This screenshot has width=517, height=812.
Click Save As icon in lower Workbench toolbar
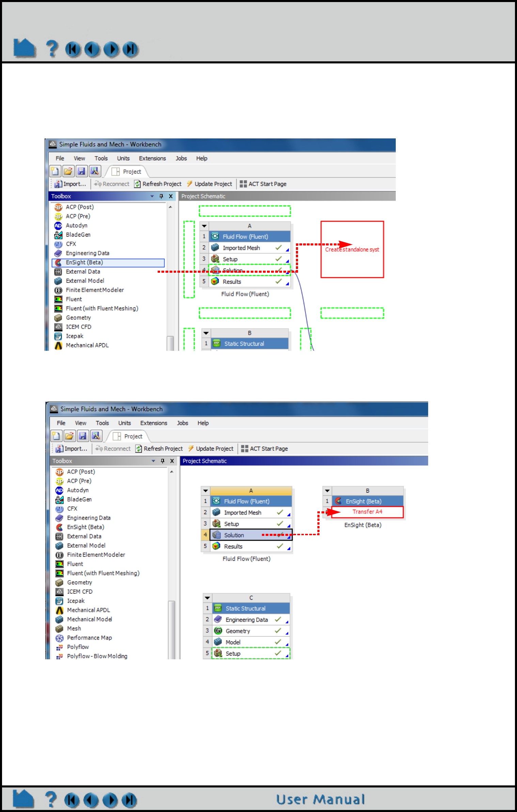(96, 436)
